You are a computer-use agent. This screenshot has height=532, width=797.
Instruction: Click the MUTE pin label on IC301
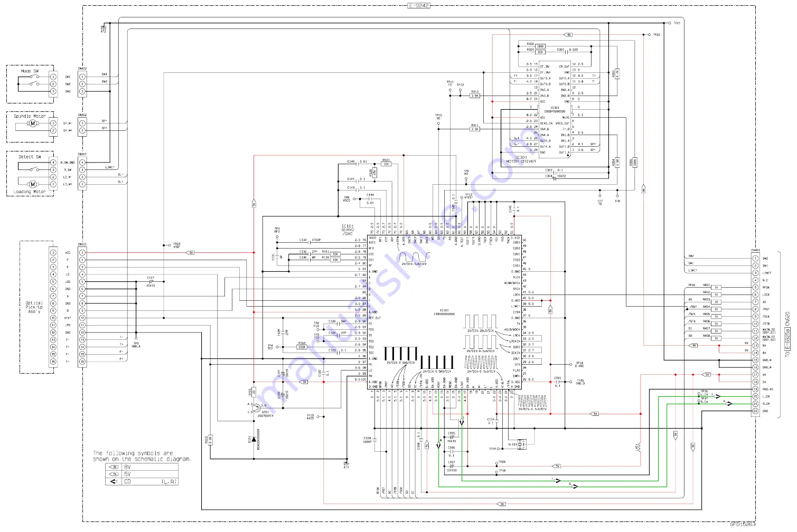pyautogui.click(x=566, y=118)
